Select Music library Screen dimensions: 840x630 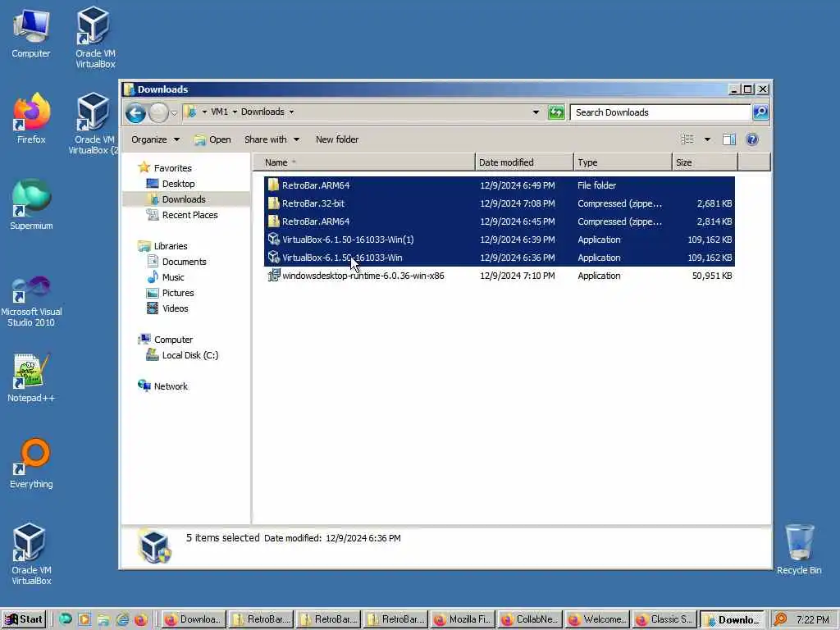[172, 277]
